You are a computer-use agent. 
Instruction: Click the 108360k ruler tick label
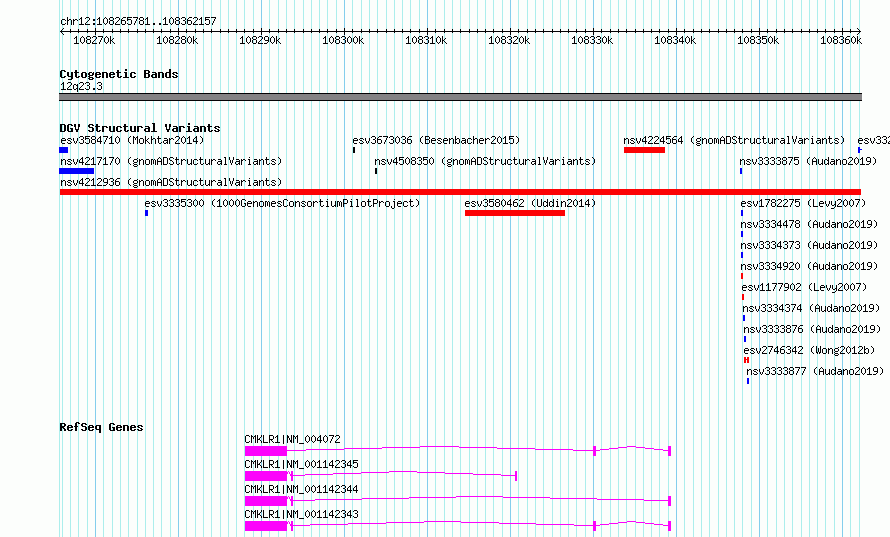841,40
